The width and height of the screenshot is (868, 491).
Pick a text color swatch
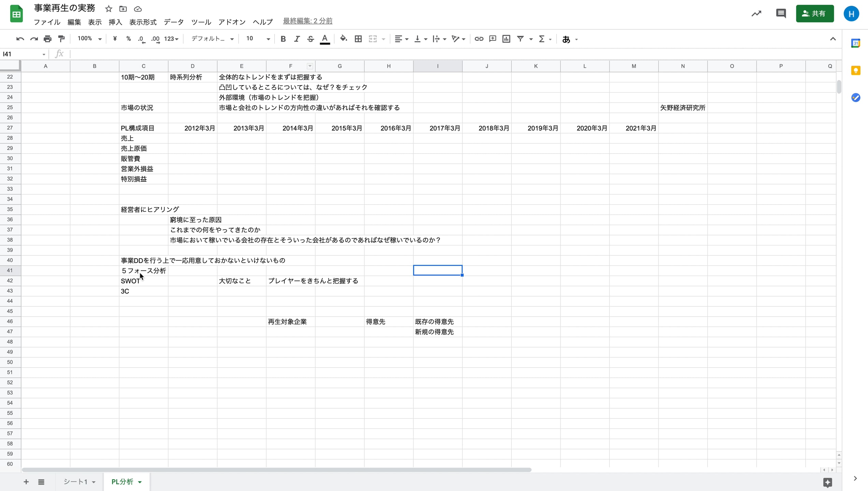coord(324,39)
